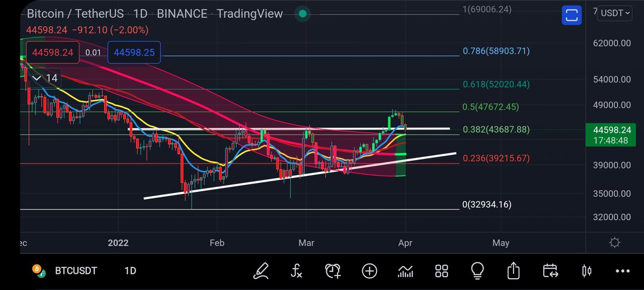
Task: Click the Feb label on time axis
Action: pos(217,243)
